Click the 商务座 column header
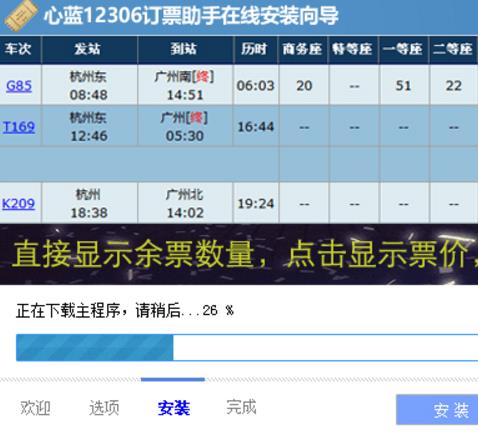Viewport: 478px width, 433px height. click(302, 49)
